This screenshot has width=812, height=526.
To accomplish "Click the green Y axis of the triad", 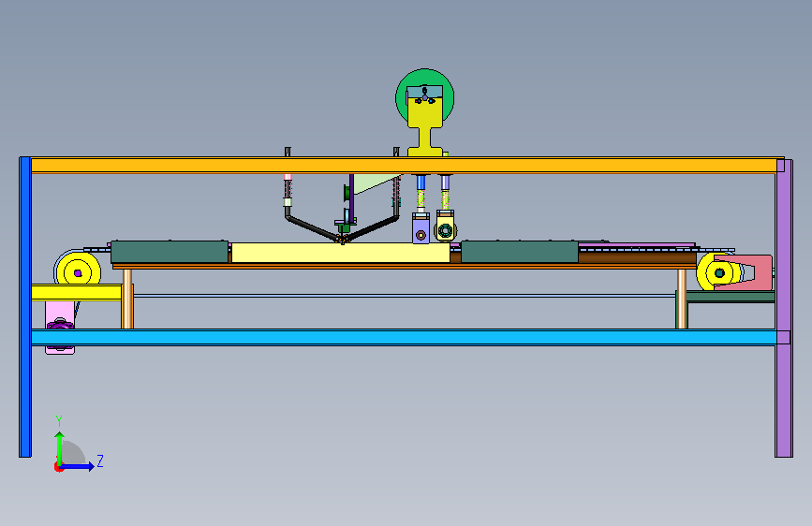I will [60, 448].
